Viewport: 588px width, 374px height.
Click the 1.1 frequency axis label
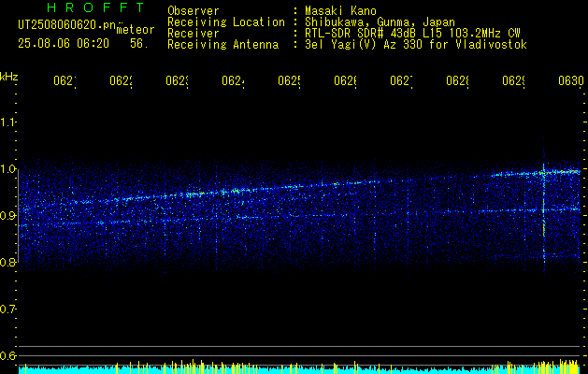click(x=7, y=122)
